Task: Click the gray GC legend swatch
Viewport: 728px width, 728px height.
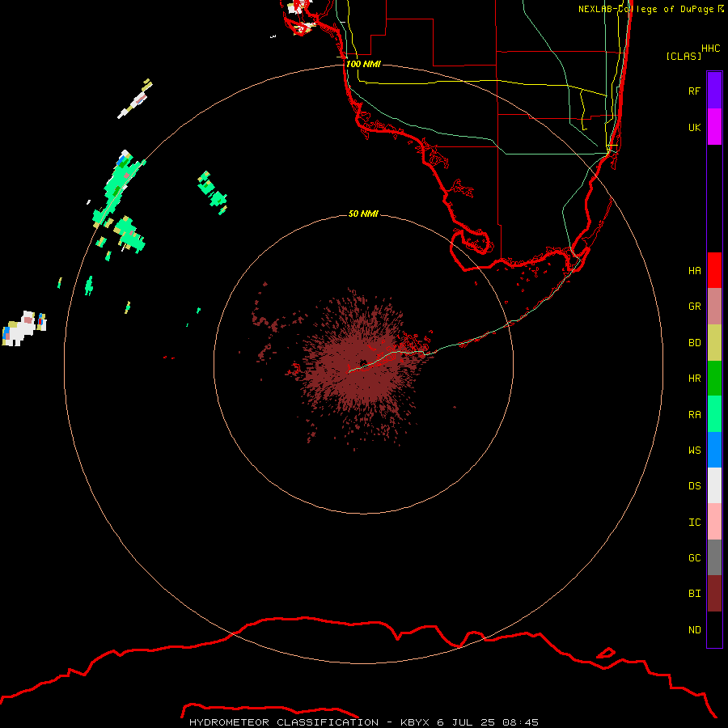Action: pos(714,557)
